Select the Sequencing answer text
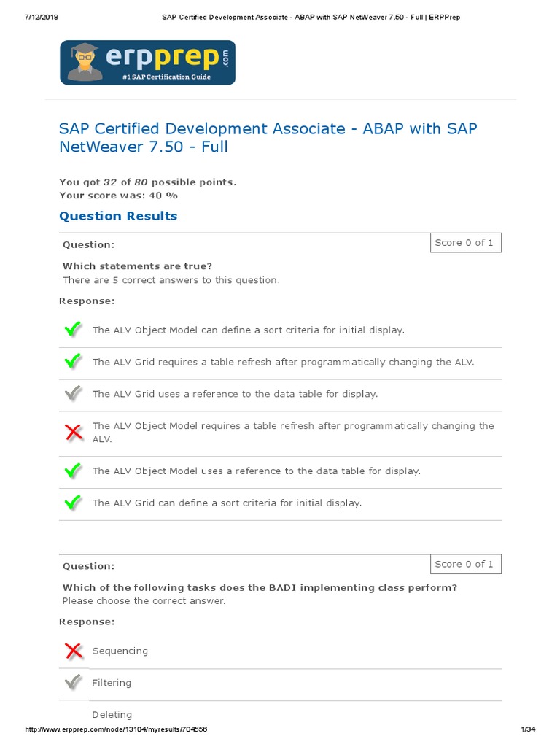This screenshot has width=560, height=747. point(120,651)
